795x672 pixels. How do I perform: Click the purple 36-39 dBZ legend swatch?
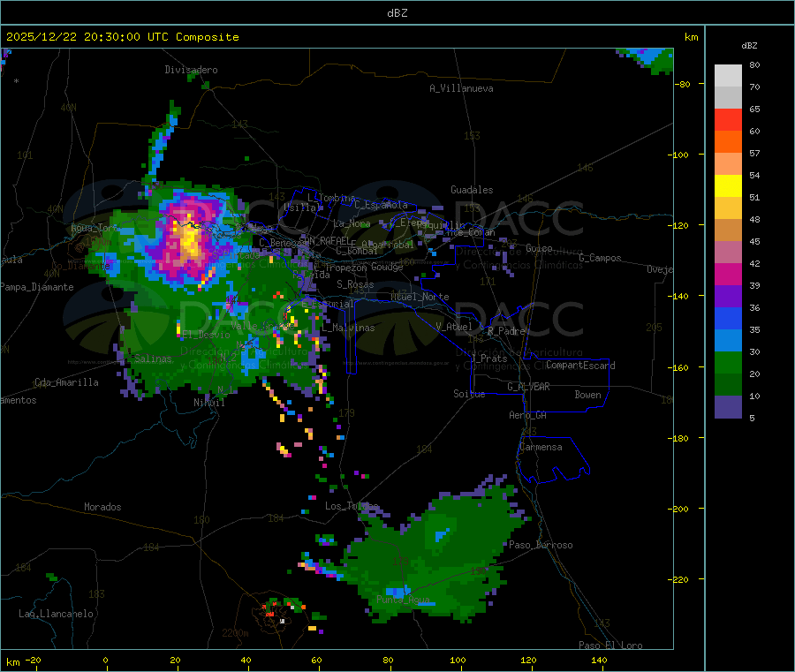pos(728,297)
